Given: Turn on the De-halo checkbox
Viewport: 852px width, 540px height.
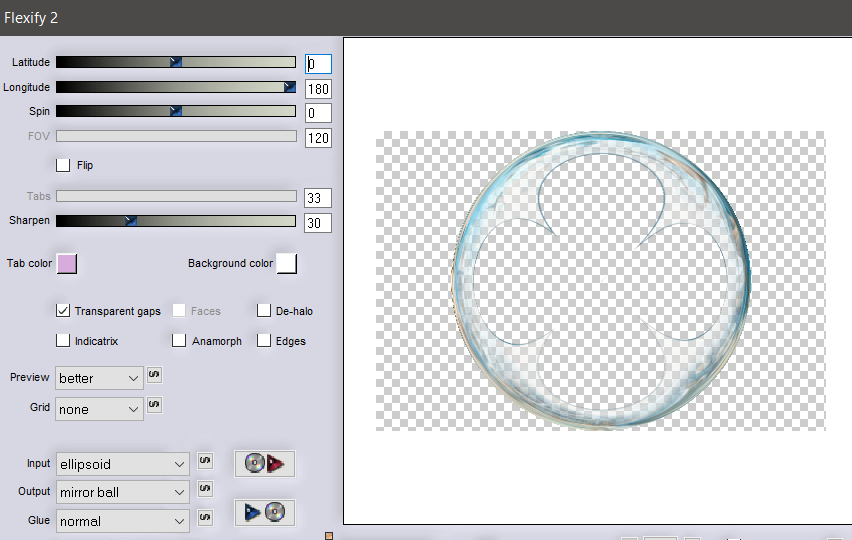Looking at the screenshot, I should pyautogui.click(x=265, y=311).
